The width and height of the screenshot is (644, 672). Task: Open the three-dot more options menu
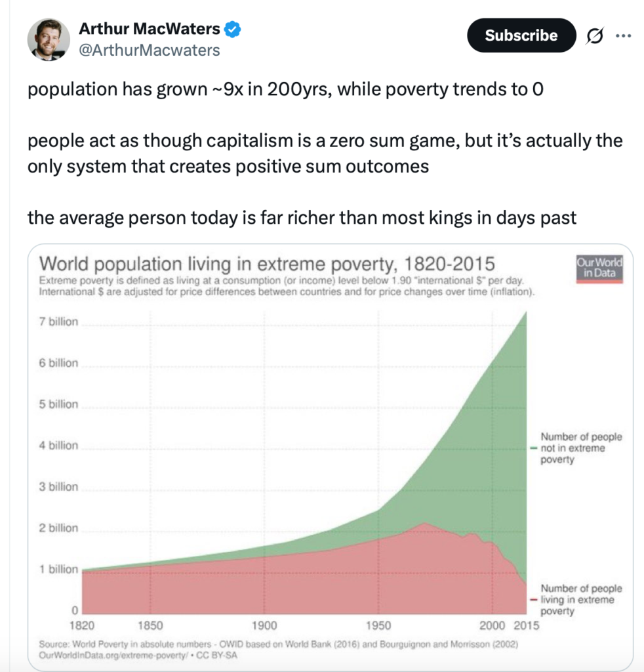[622, 36]
